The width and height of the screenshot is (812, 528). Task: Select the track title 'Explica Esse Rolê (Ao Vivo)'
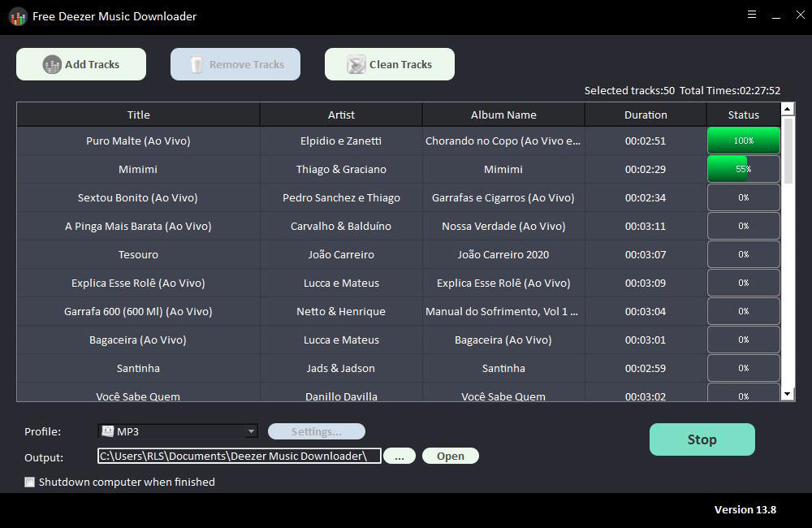138,283
